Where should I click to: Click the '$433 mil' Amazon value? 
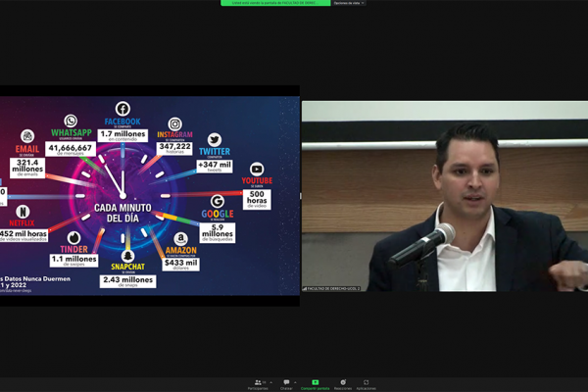click(180, 264)
